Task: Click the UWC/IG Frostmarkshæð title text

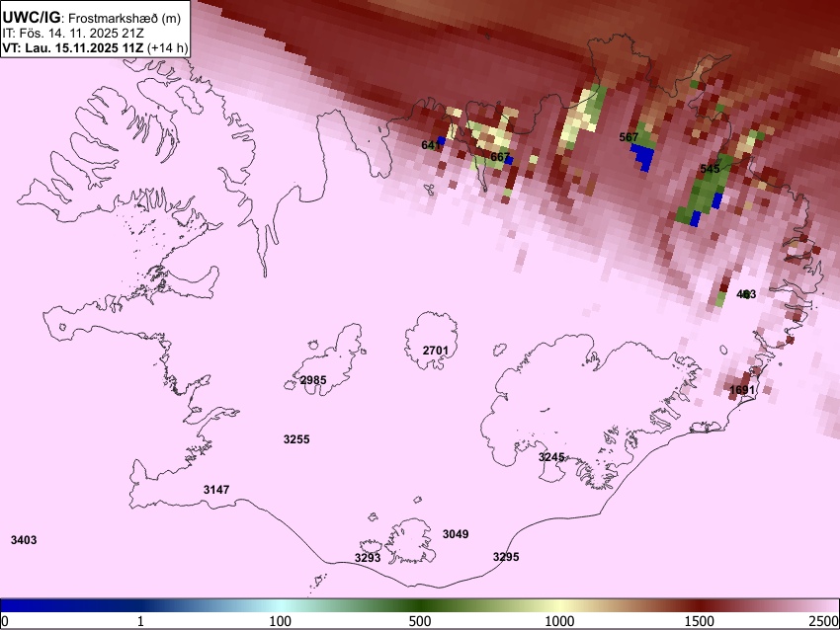Action: [x=92, y=18]
